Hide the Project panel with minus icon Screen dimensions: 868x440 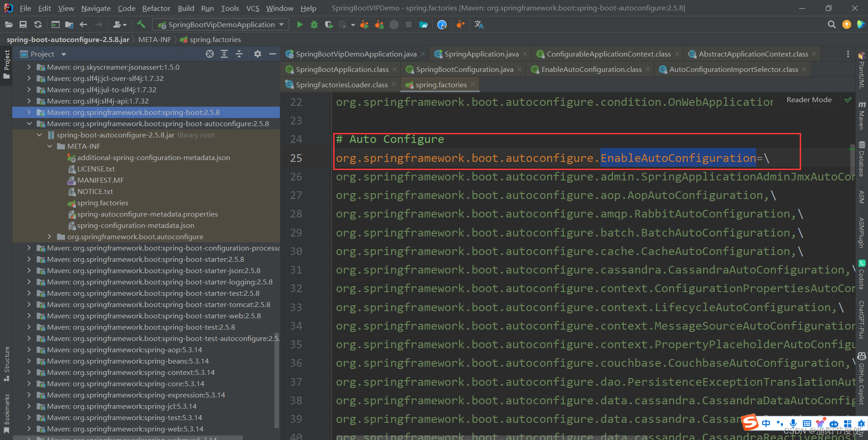(272, 54)
